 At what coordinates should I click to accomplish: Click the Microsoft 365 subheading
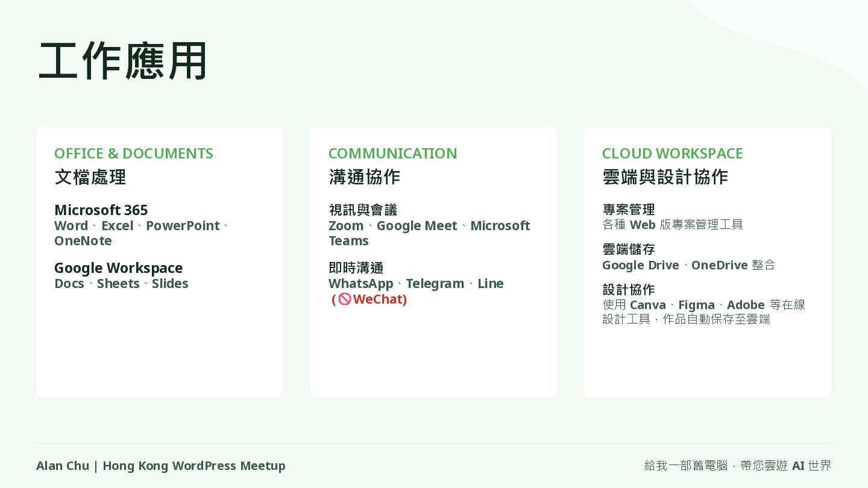pyautogui.click(x=101, y=210)
